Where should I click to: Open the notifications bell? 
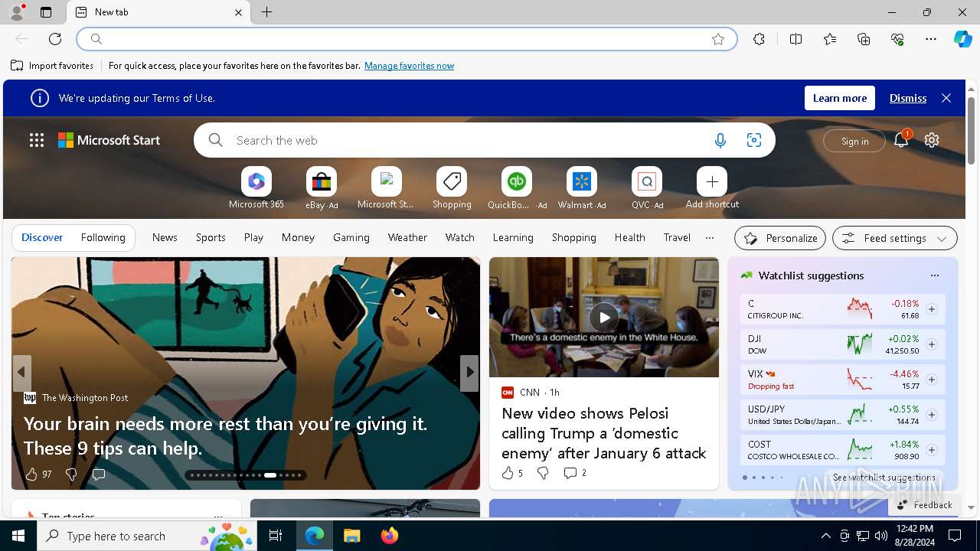pos(901,140)
